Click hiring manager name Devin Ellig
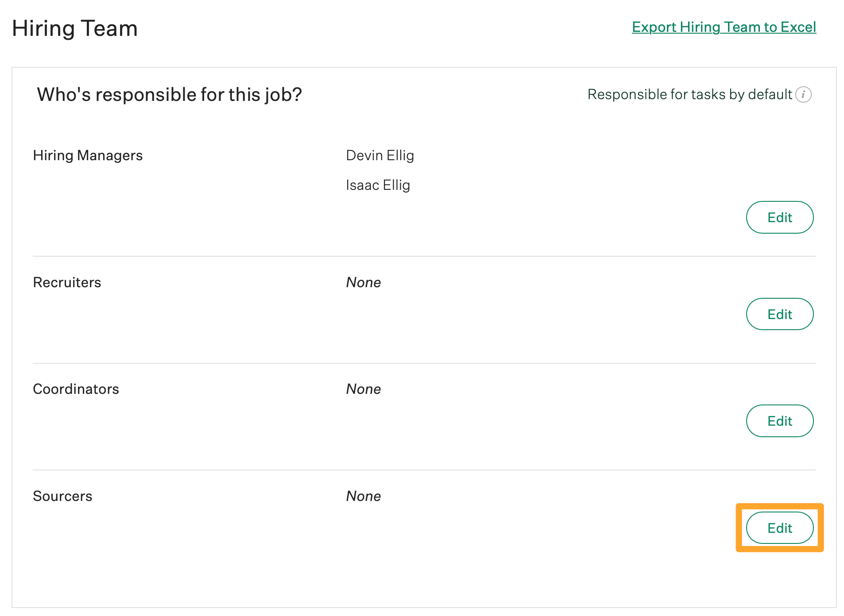The width and height of the screenshot is (844, 616). pos(380,155)
